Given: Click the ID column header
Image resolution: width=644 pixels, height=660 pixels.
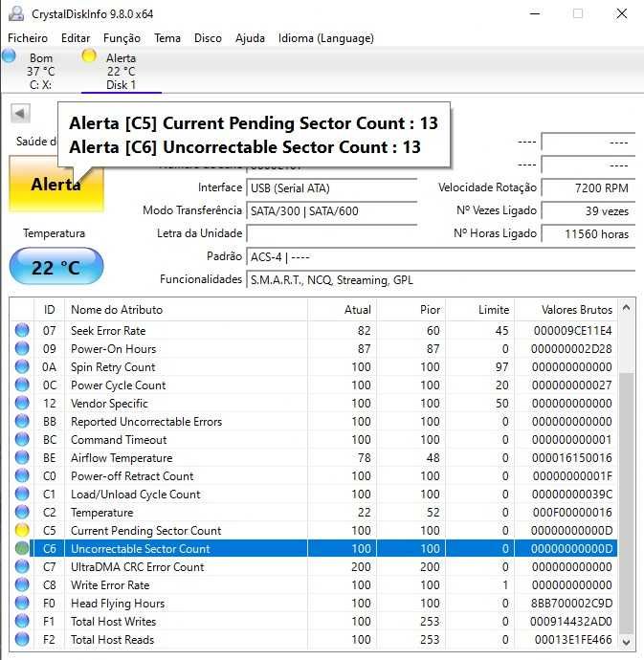Looking at the screenshot, I should 49,310.
